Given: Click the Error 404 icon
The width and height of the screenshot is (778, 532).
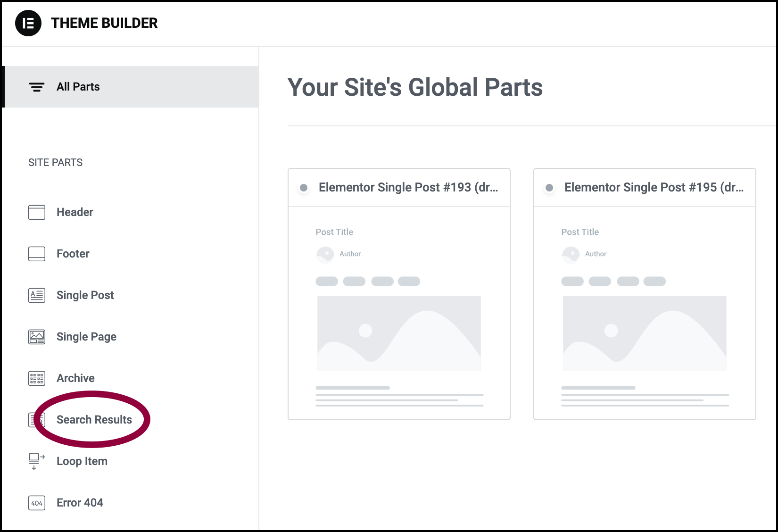Looking at the screenshot, I should [x=37, y=503].
